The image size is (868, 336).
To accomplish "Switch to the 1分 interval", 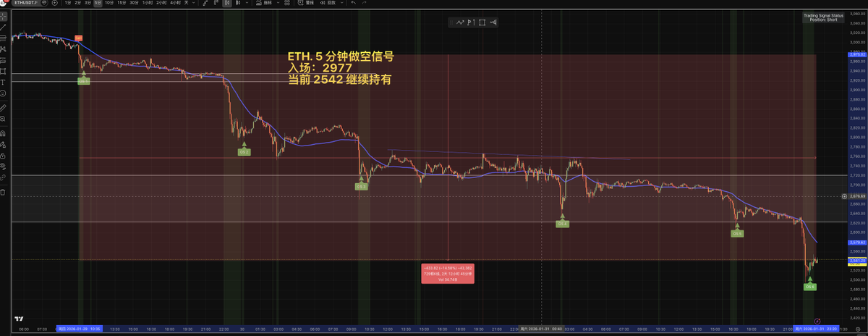I will (x=68, y=3).
